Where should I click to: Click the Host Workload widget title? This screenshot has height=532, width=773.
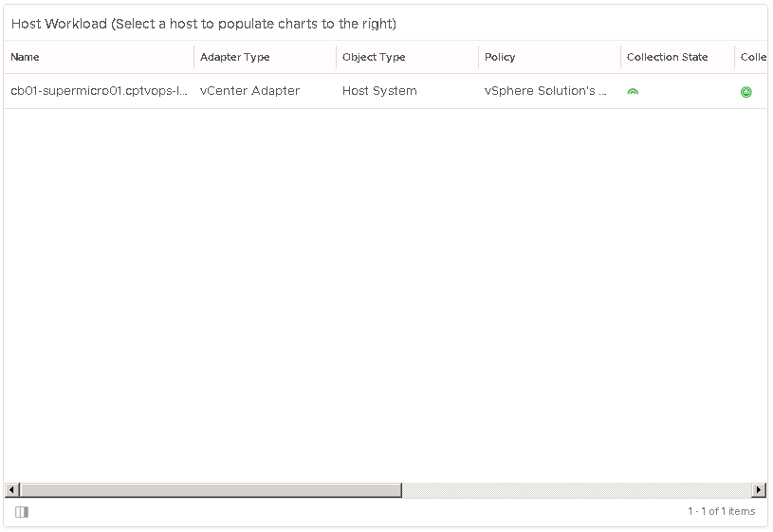[203, 24]
